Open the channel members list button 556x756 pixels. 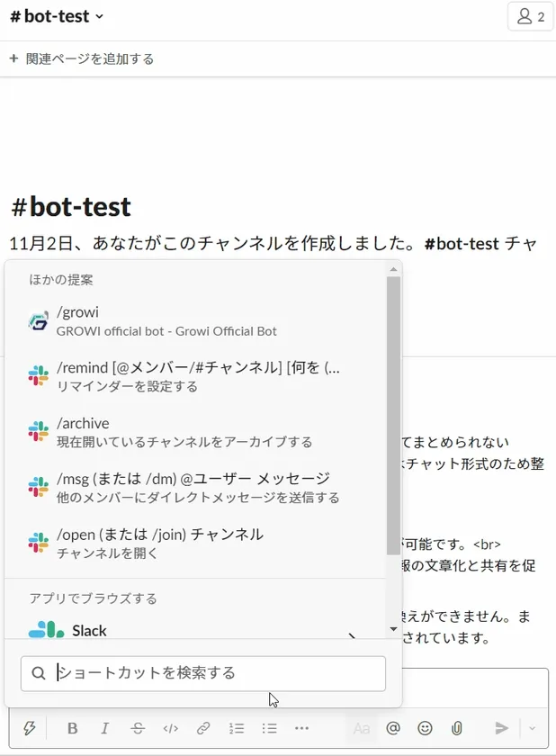[530, 16]
